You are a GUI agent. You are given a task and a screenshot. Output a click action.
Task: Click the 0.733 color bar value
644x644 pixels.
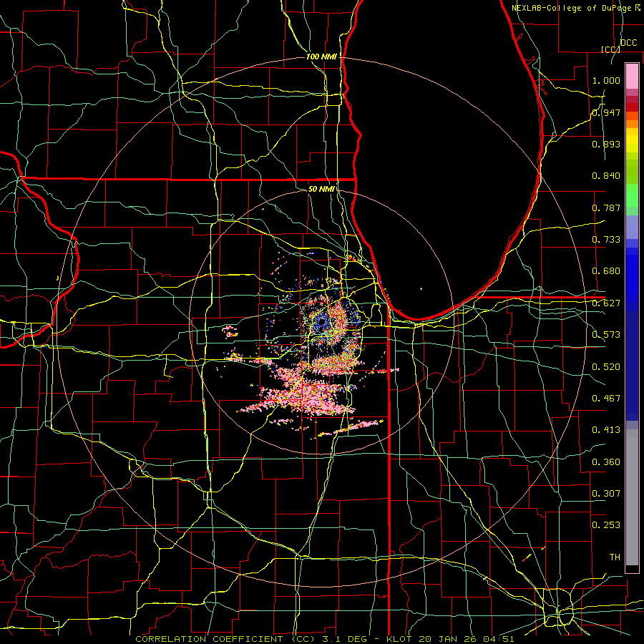point(606,240)
